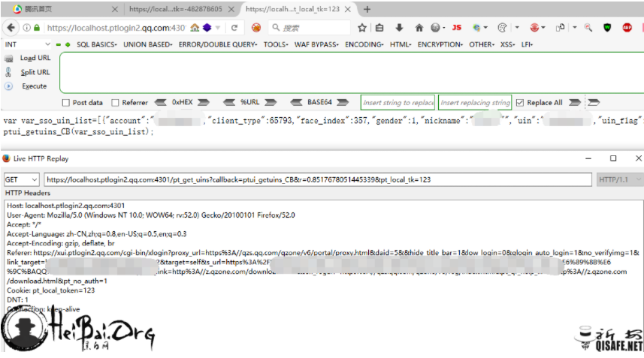Open the GET method dropdown in Live HTTP Replay
This screenshot has height=358, width=644.
21,179
